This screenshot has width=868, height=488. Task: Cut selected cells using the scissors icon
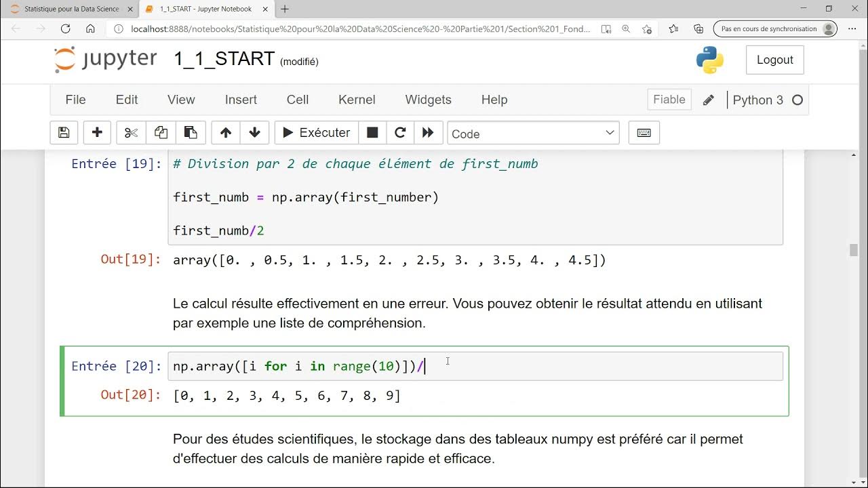click(x=131, y=133)
